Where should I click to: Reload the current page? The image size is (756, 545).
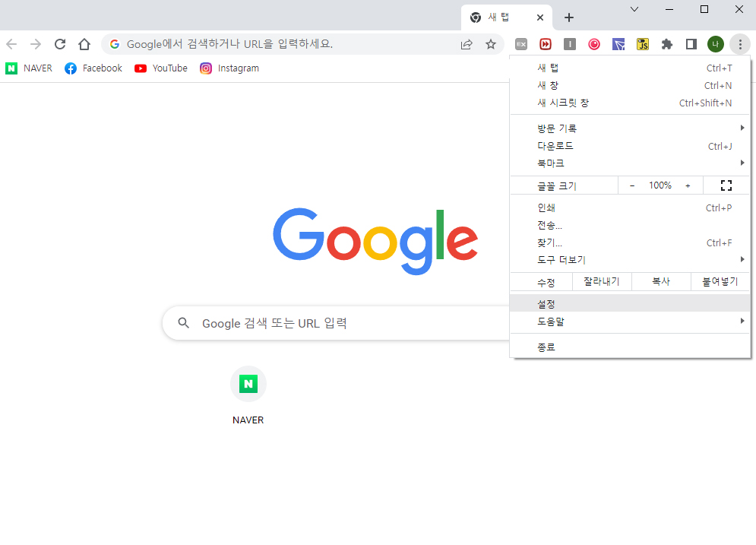click(60, 43)
